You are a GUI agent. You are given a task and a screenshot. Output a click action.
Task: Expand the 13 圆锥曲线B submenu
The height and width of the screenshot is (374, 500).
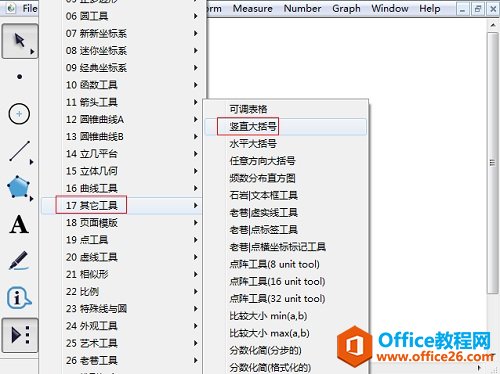coord(121,137)
